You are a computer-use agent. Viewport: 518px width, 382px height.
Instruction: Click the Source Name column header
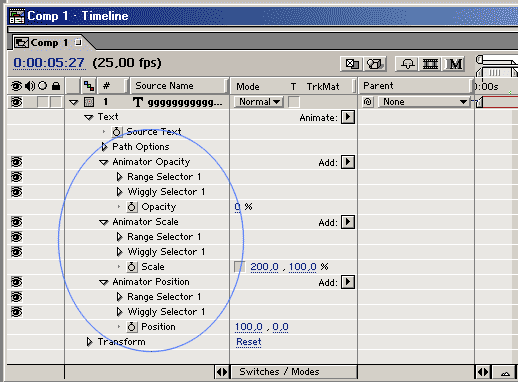(x=178, y=86)
